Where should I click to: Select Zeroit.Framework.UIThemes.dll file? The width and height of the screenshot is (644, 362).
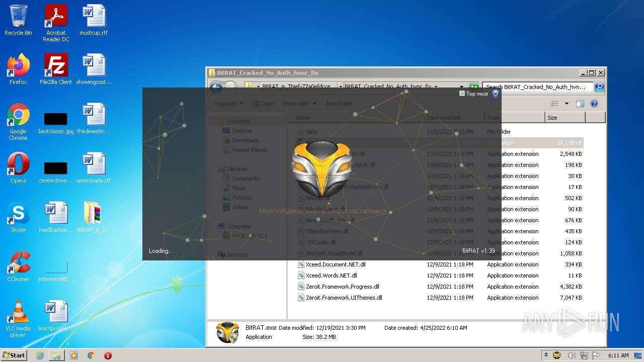click(x=344, y=298)
